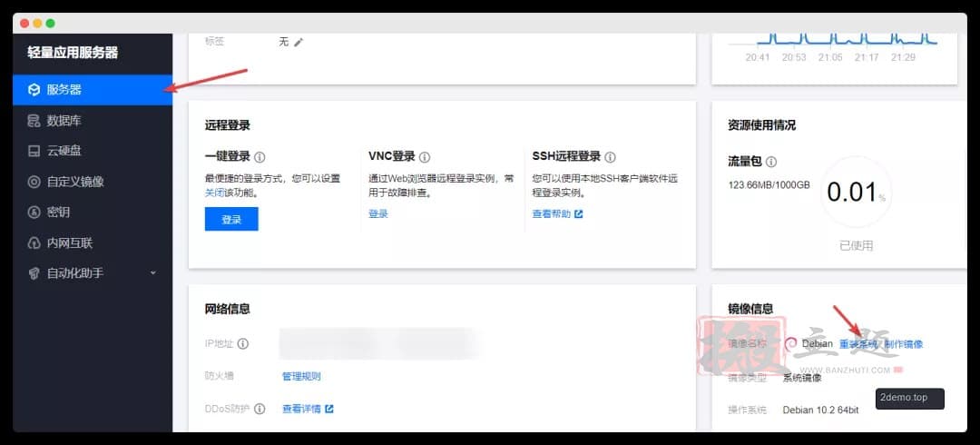Click the 系统镜像 value text

pos(802,378)
